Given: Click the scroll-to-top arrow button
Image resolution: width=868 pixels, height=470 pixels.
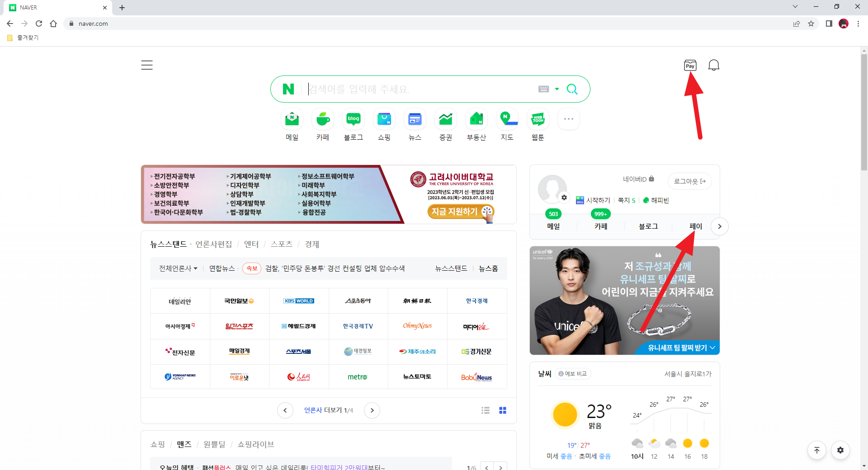Looking at the screenshot, I should pyautogui.click(x=817, y=450).
